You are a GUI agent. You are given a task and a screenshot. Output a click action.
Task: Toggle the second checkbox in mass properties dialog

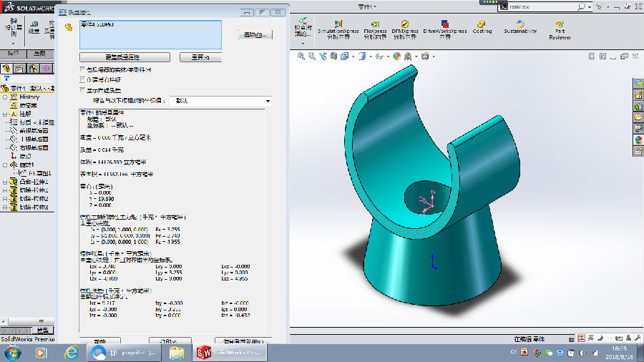pyautogui.click(x=82, y=79)
